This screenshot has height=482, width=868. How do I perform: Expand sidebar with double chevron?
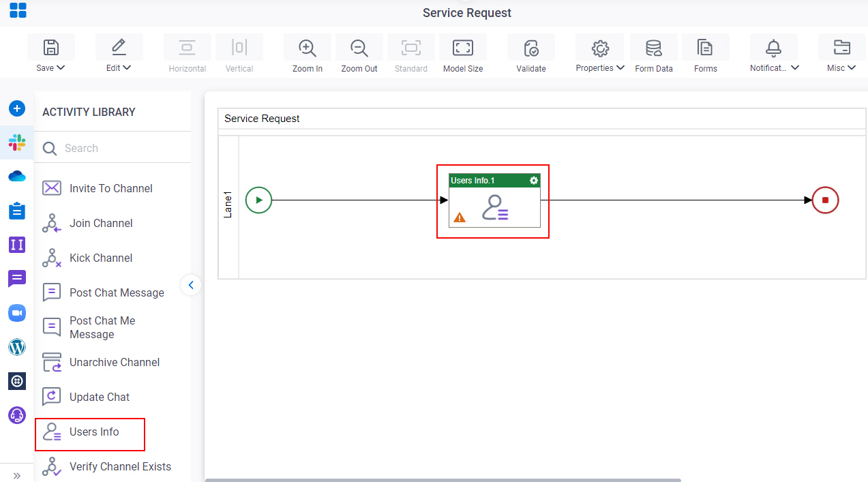click(17, 475)
